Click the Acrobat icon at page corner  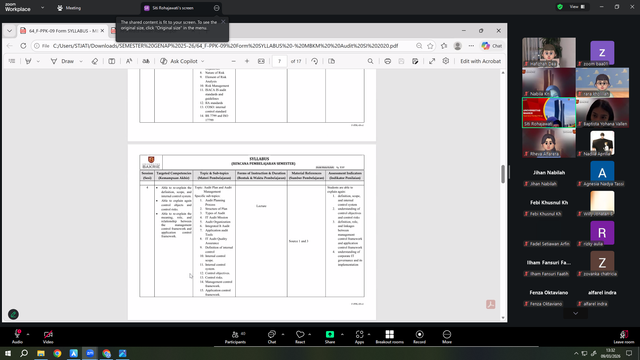[x=491, y=304]
